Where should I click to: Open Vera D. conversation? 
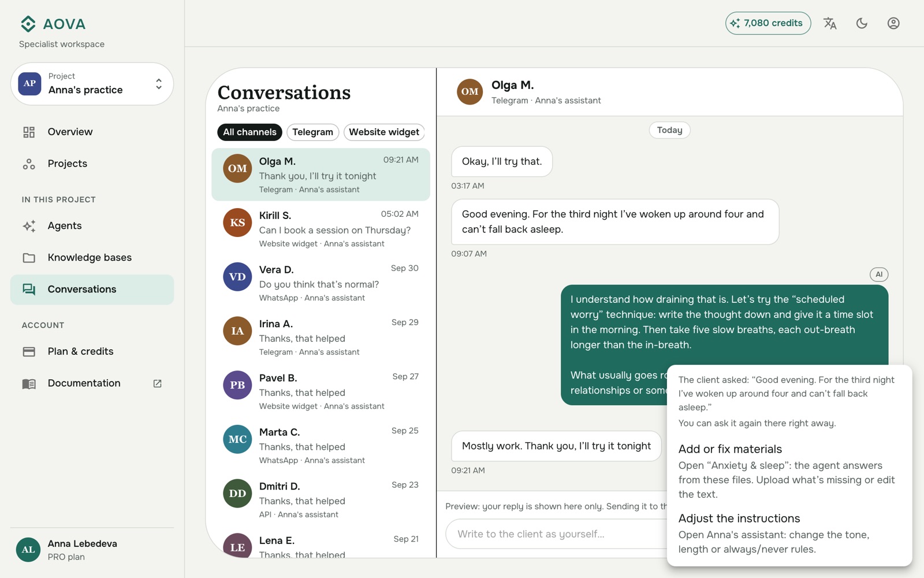coord(321,283)
